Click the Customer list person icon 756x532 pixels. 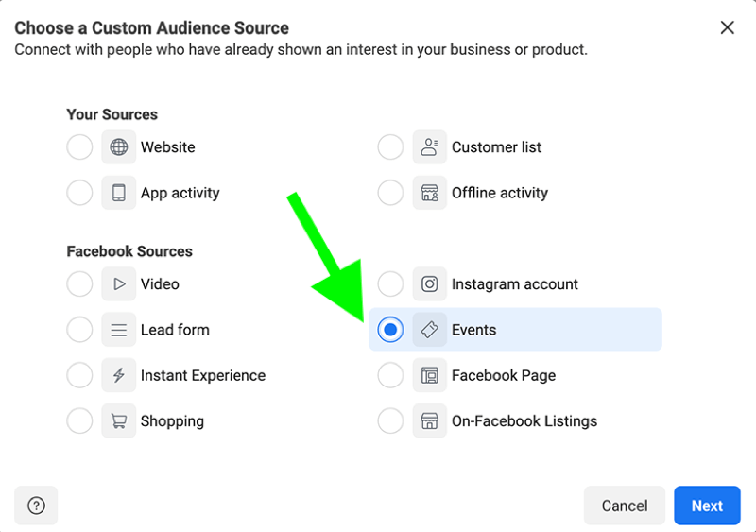pos(430,146)
